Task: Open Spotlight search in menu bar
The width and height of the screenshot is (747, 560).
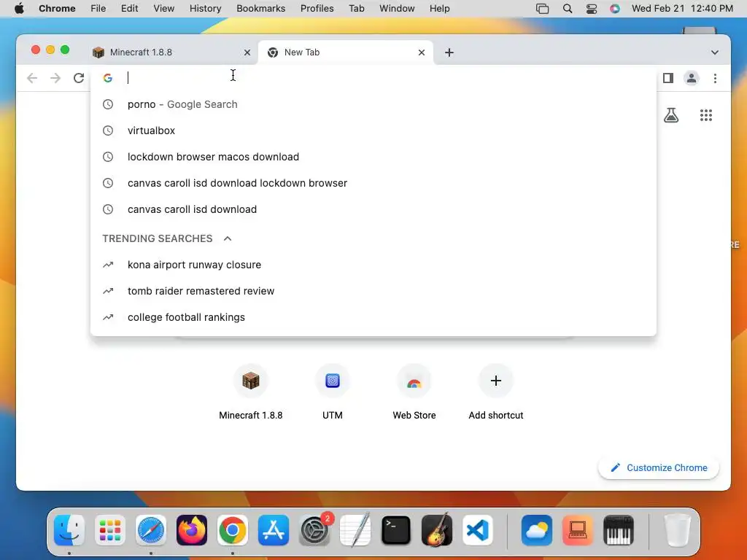Action: pos(568,9)
